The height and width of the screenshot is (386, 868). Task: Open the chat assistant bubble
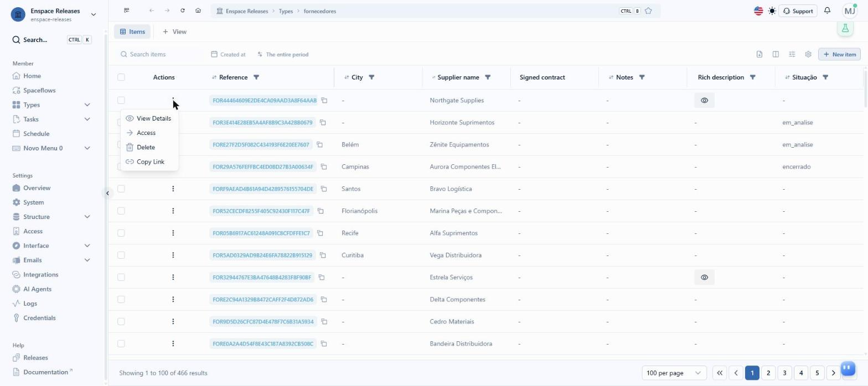[848, 368]
